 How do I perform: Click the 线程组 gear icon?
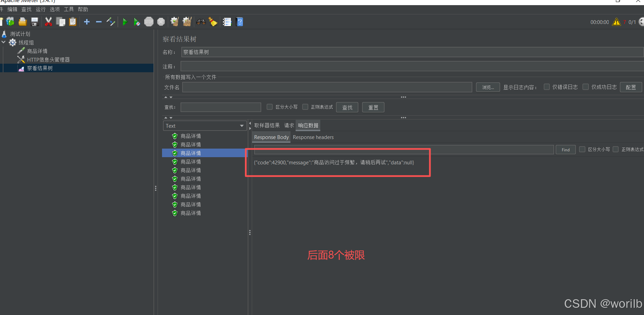(x=13, y=42)
